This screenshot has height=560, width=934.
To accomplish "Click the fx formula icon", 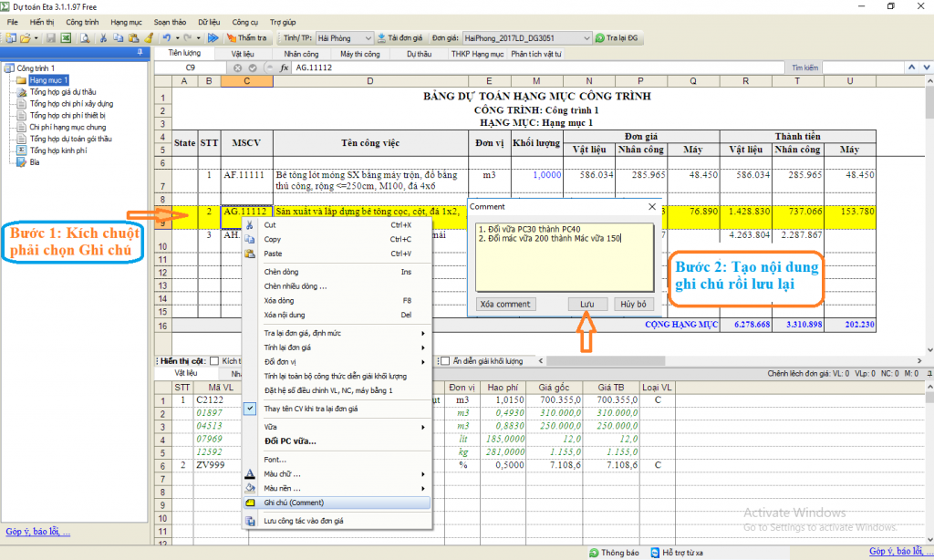I will 285,67.
